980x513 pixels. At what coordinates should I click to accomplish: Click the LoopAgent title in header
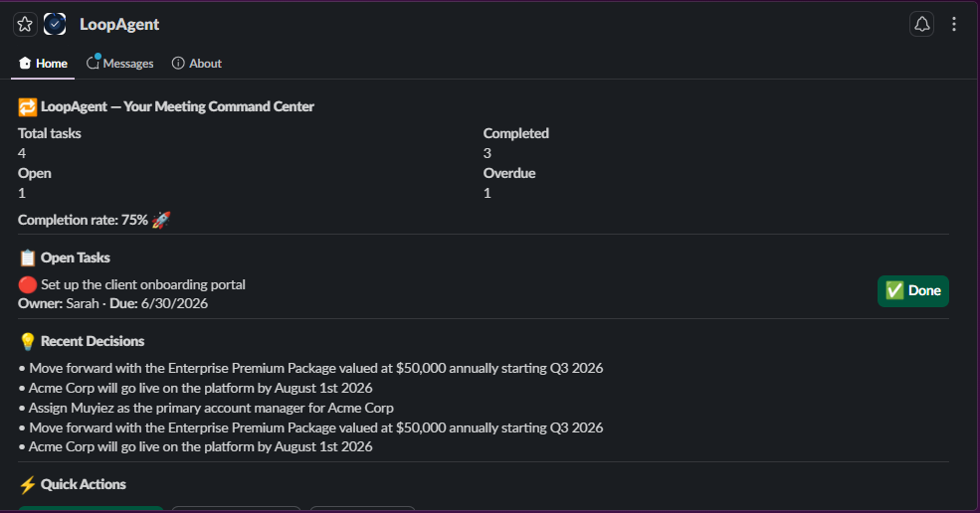[118, 25]
